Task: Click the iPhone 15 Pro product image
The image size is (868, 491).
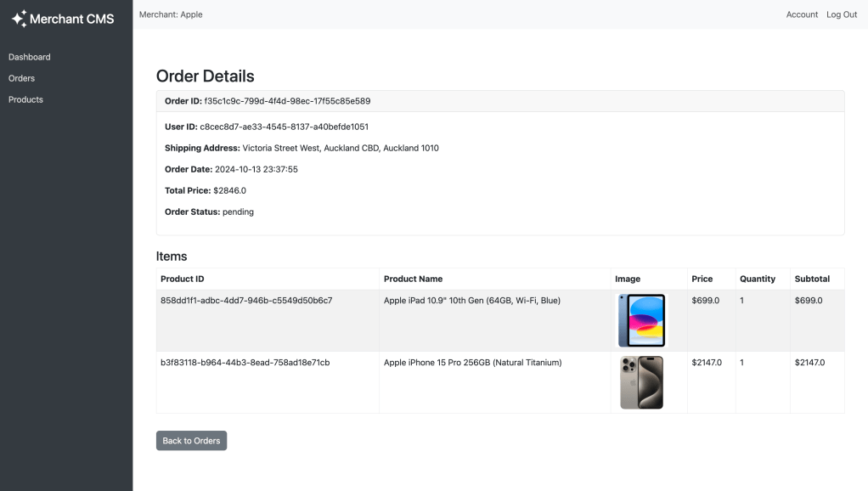Action: (x=641, y=382)
